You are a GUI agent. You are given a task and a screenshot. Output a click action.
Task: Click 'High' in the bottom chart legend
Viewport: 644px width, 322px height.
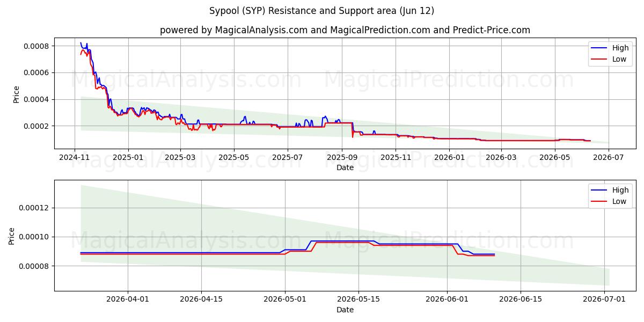(x=620, y=190)
